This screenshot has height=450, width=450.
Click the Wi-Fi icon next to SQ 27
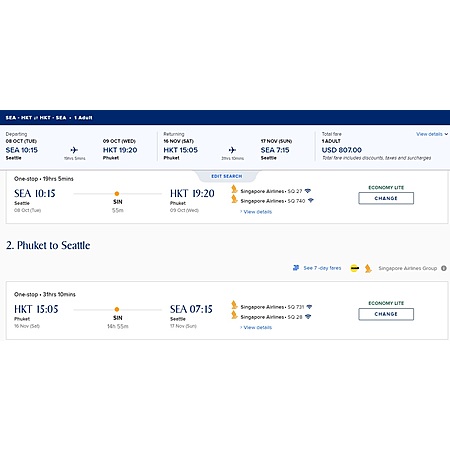tap(308, 191)
